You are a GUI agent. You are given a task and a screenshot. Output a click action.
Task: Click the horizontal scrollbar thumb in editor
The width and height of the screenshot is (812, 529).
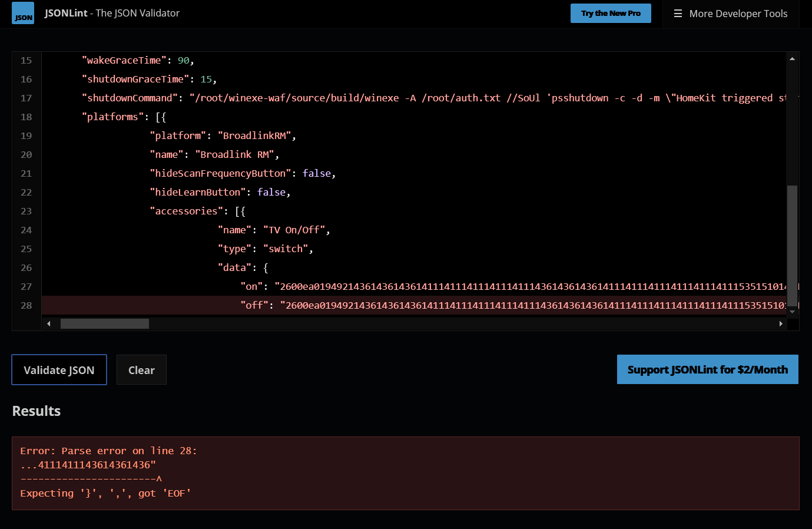[105, 323]
